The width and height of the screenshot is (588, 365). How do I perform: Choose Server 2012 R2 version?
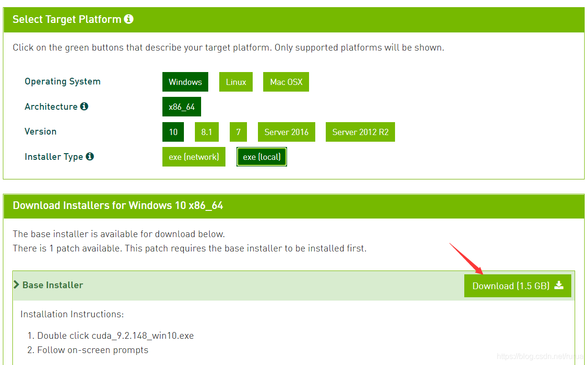tap(360, 132)
